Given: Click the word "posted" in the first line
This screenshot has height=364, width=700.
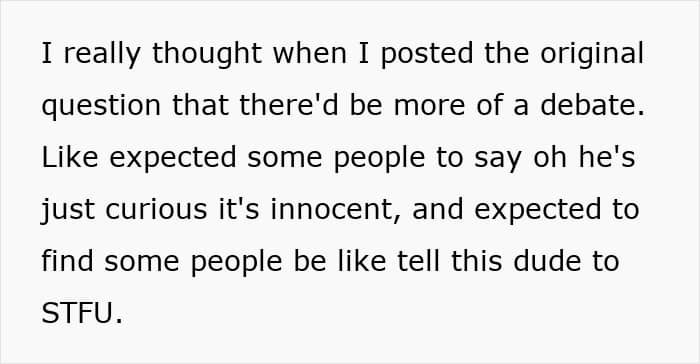Looking at the screenshot, I should pyautogui.click(x=427, y=54).
